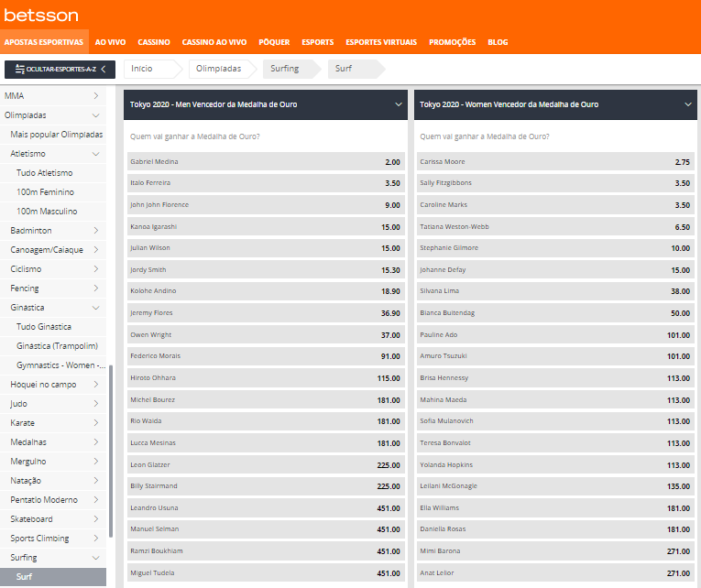Open Esportes Virtuais tab
Viewport: 701px width, 588px height.
tap(381, 42)
